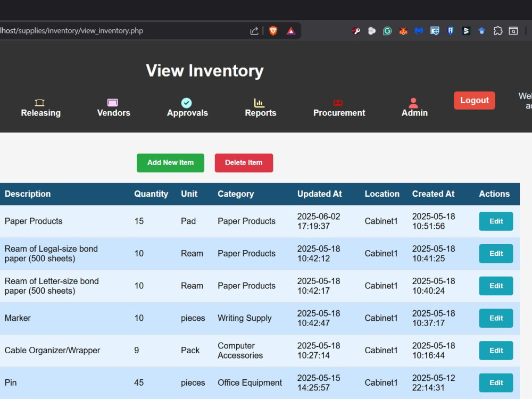
Task: Click the Releasing navigation icon
Action: point(40,103)
